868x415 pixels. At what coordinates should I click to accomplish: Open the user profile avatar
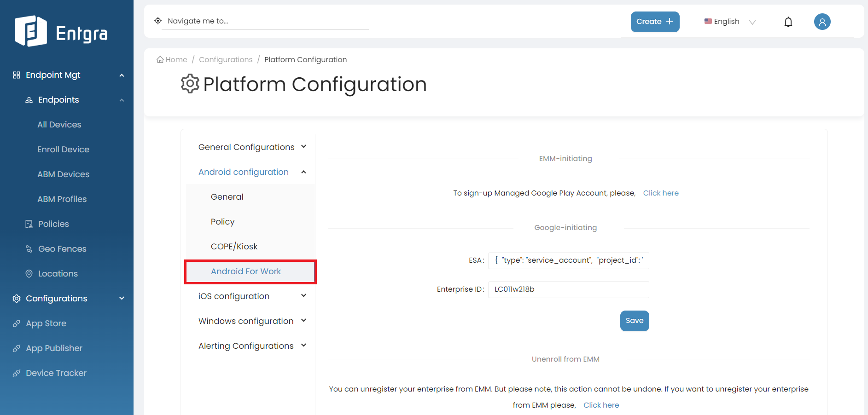[x=822, y=22]
